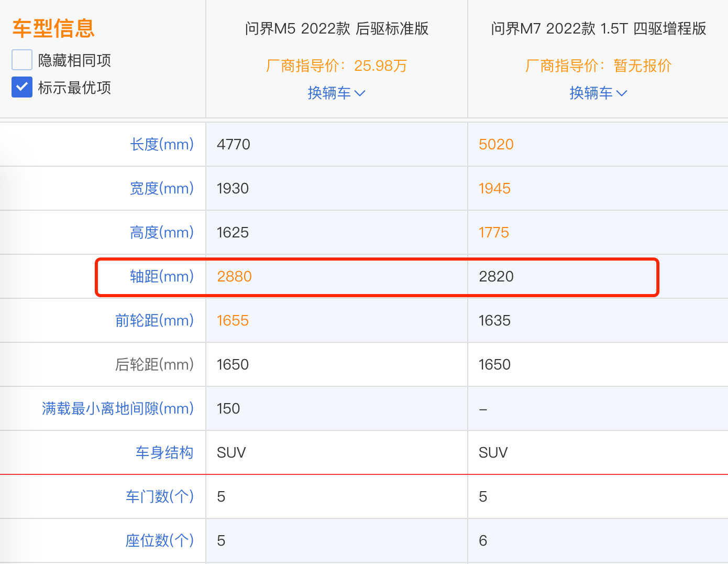The height and width of the screenshot is (564, 728).
Task: Open the 高度(mm) parameter link
Action: click(162, 232)
